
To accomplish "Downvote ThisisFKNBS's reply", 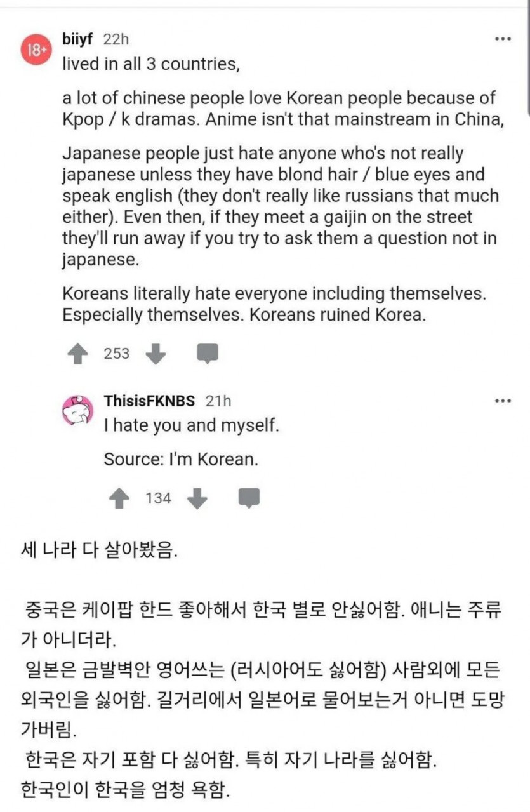I will click(198, 498).
